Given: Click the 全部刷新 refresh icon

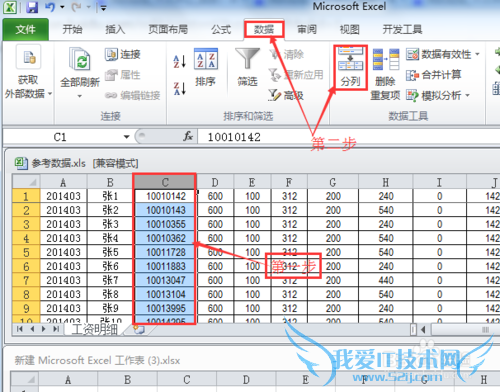Looking at the screenshot, I should pos(80,59).
